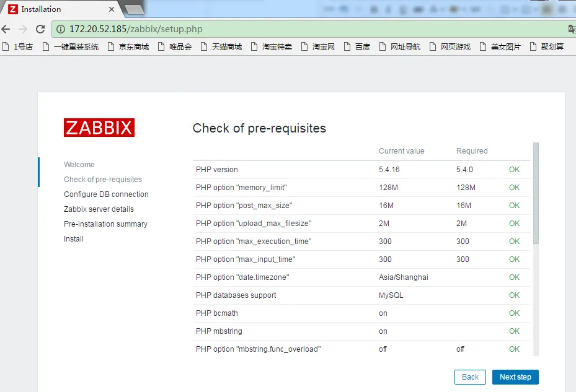Click the Current value column header
Image resolution: width=576 pixels, height=392 pixels.
tap(402, 151)
